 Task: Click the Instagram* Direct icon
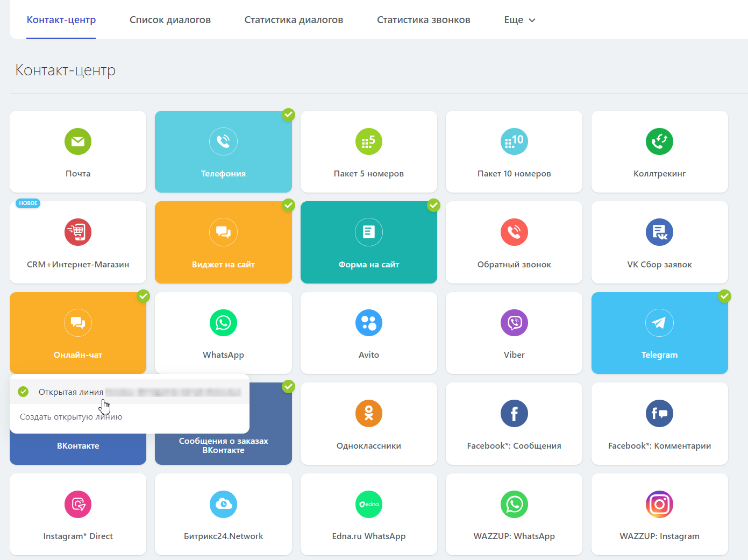pyautogui.click(x=78, y=504)
